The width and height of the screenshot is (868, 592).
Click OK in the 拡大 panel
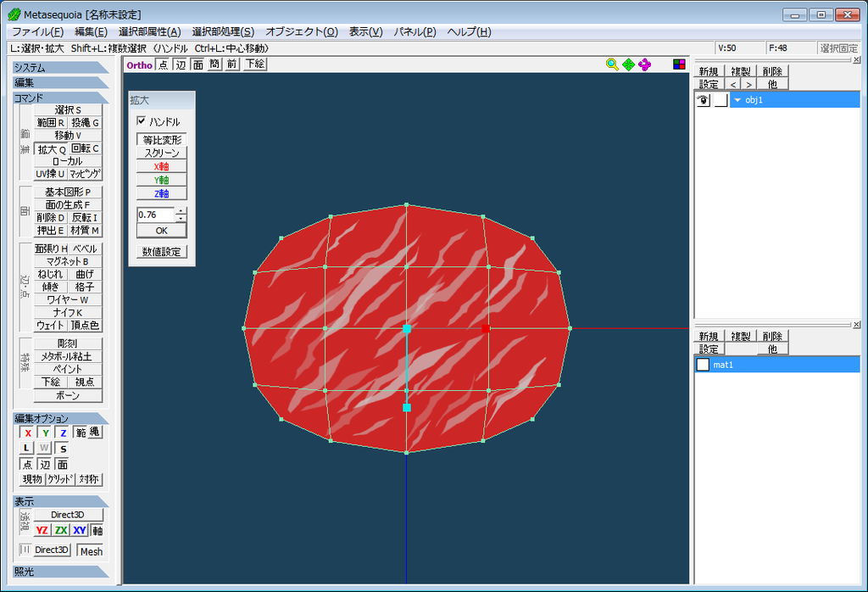(162, 231)
